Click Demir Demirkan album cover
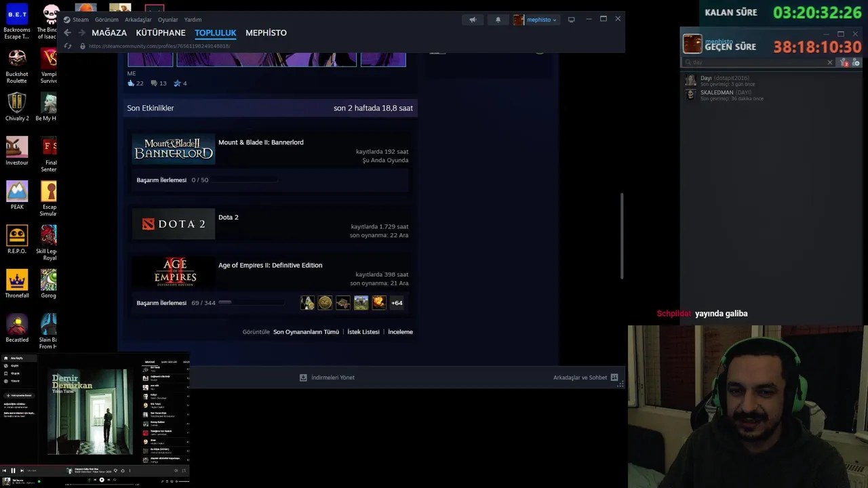868x488 pixels. [x=90, y=411]
